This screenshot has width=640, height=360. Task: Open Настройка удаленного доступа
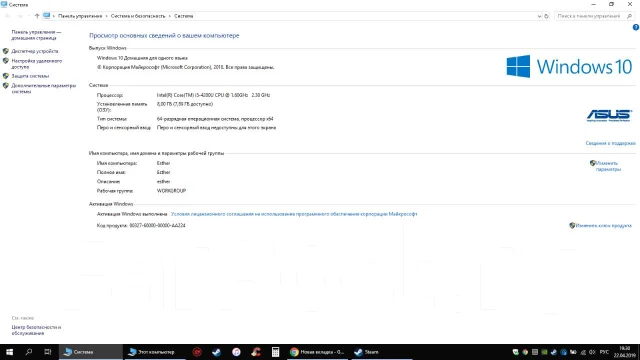click(37, 64)
